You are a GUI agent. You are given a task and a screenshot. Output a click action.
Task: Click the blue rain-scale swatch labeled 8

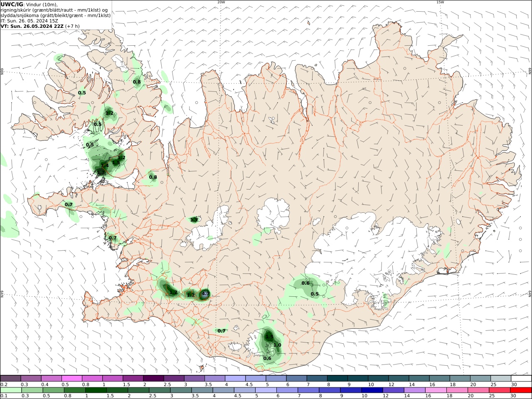click(329, 390)
